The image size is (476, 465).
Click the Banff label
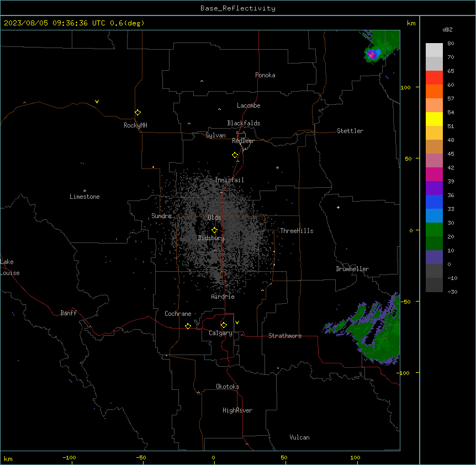68,313
